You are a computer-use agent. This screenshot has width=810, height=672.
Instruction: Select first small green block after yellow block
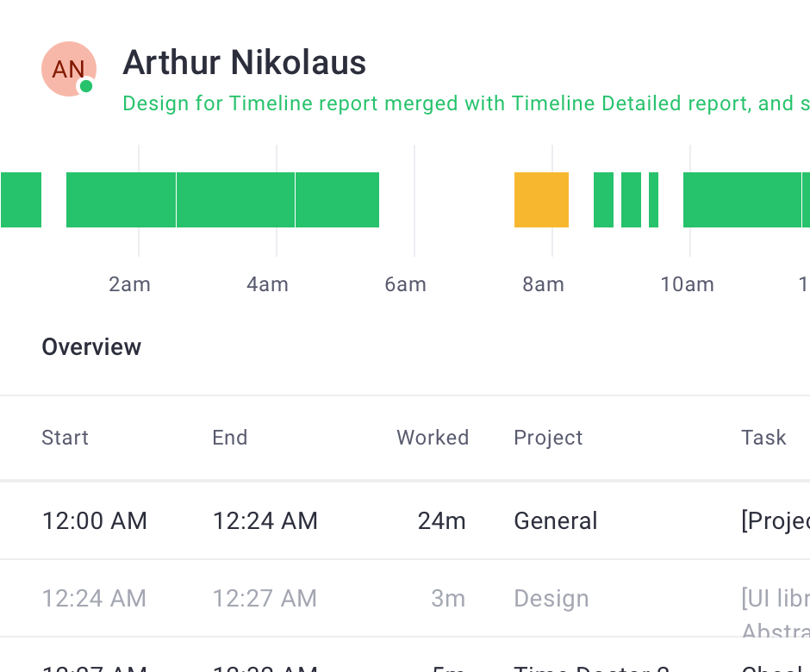point(603,200)
